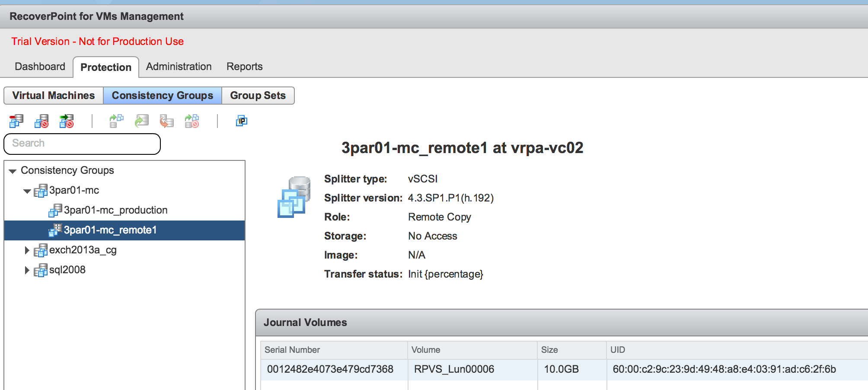Collapse the 3par01-mc tree node
The height and width of the screenshot is (390, 868).
[27, 191]
